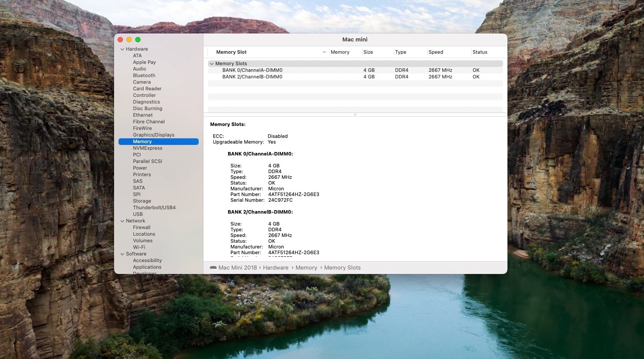
Task: Sort by the Status column header
Action: pyautogui.click(x=480, y=52)
